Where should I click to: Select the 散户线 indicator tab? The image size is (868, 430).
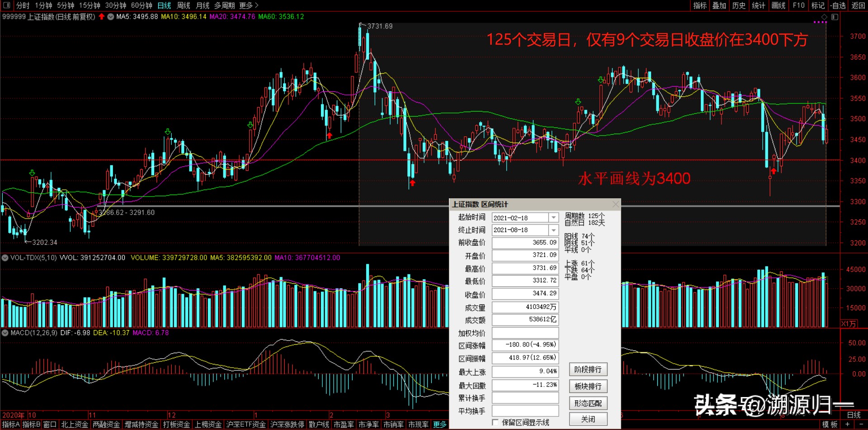319,425
